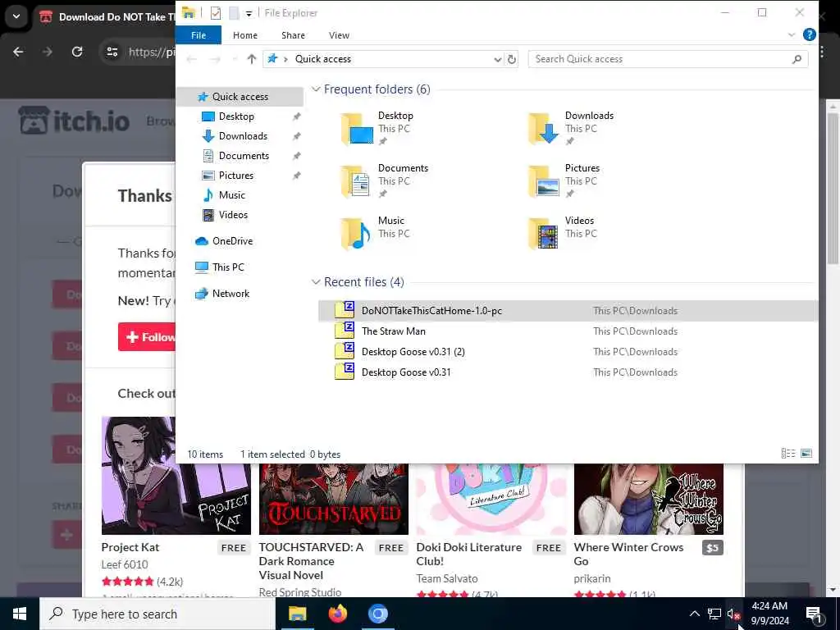Switch to large thumbnails view button

806,454
